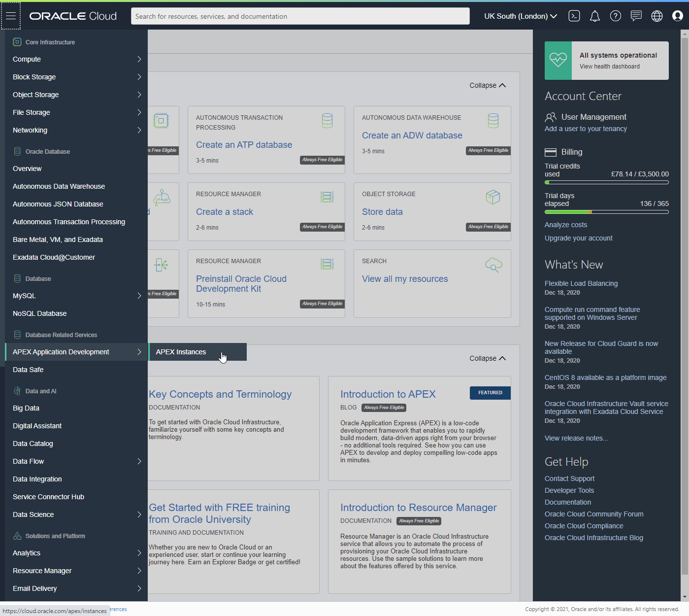Image resolution: width=689 pixels, height=616 pixels.
Task: Collapse the quick actions section
Action: tap(488, 85)
